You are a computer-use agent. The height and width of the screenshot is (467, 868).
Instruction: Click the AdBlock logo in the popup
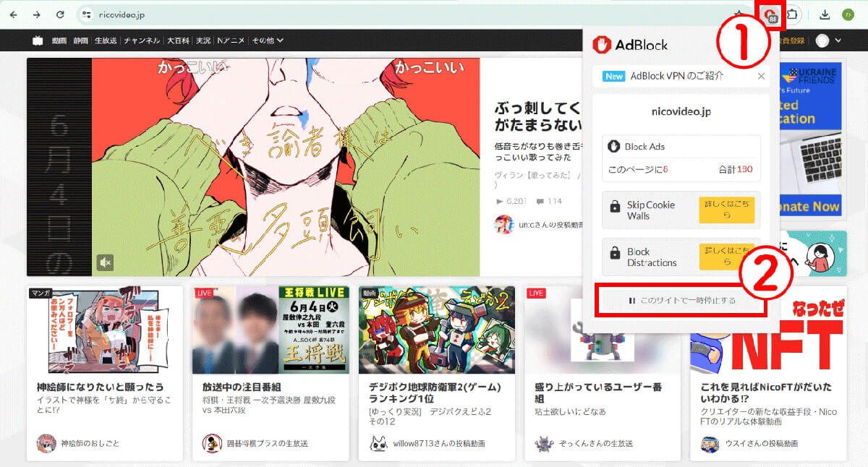pyautogui.click(x=630, y=45)
